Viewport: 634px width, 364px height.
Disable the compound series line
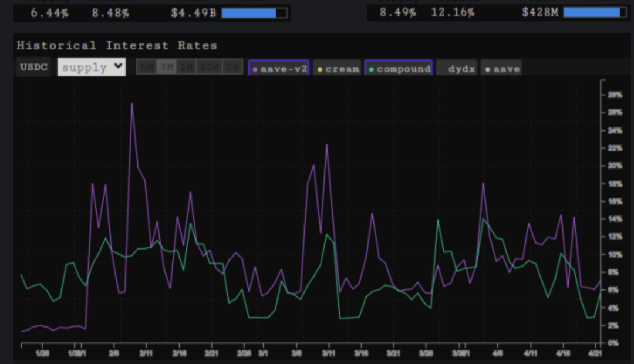tap(399, 68)
